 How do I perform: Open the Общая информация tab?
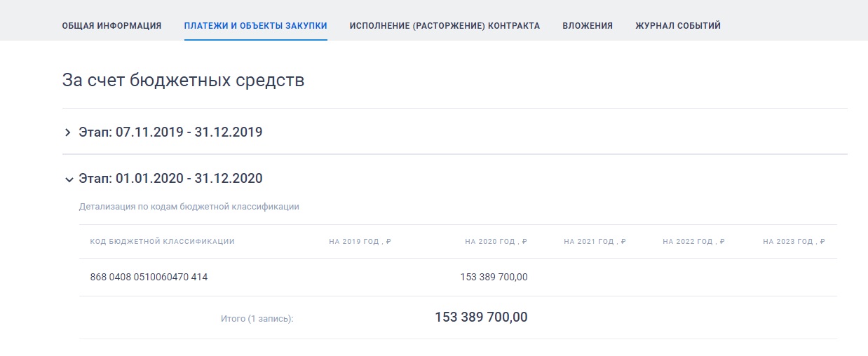(x=111, y=26)
